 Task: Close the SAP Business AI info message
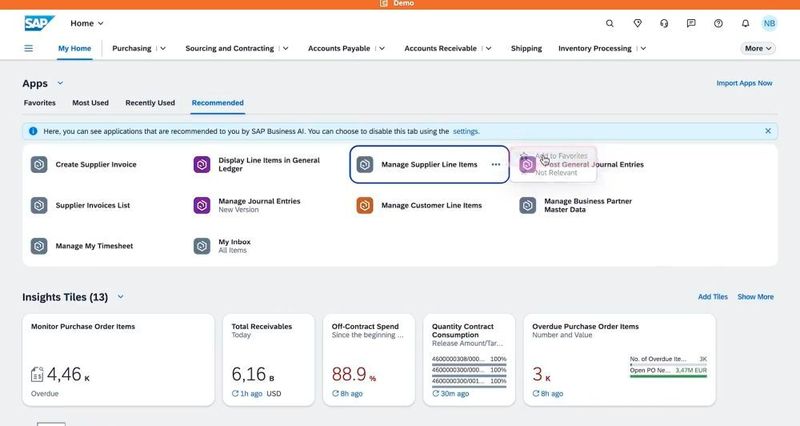768,131
